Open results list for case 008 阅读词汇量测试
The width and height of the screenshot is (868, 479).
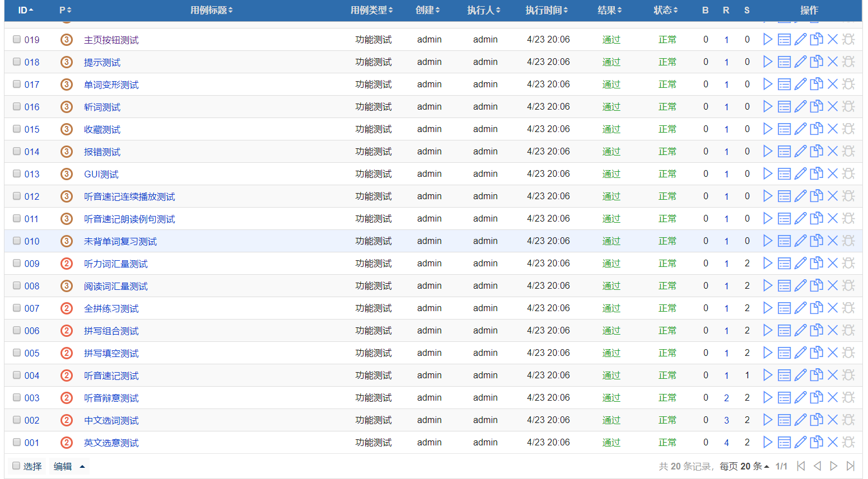click(x=784, y=285)
